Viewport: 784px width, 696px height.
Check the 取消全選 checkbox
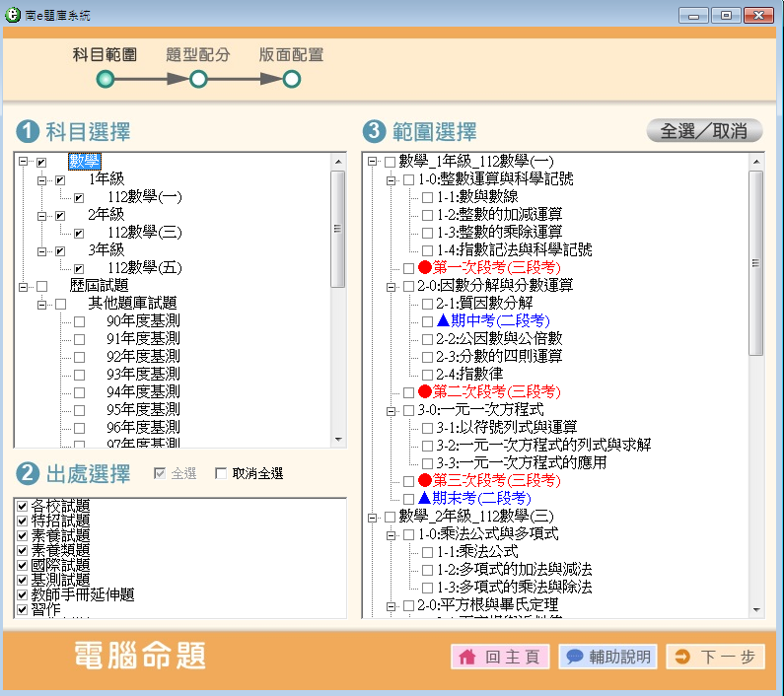tap(221, 474)
